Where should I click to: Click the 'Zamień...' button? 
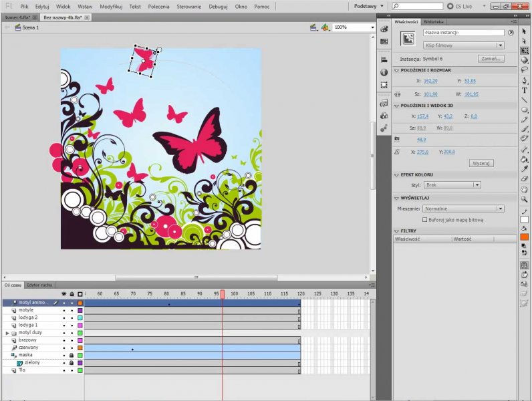pos(491,59)
